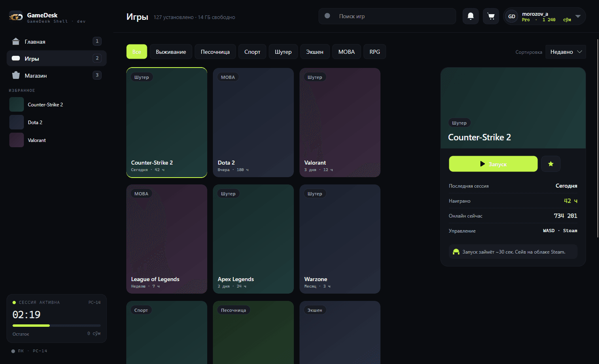
Task: Select the Песочница tagged game card
Action: pyautogui.click(x=253, y=332)
